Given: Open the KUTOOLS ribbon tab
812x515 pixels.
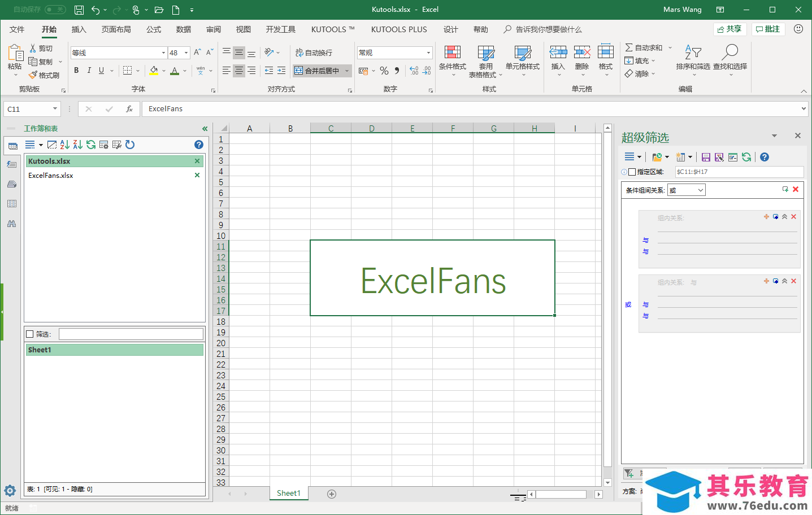Looking at the screenshot, I should tap(333, 29).
